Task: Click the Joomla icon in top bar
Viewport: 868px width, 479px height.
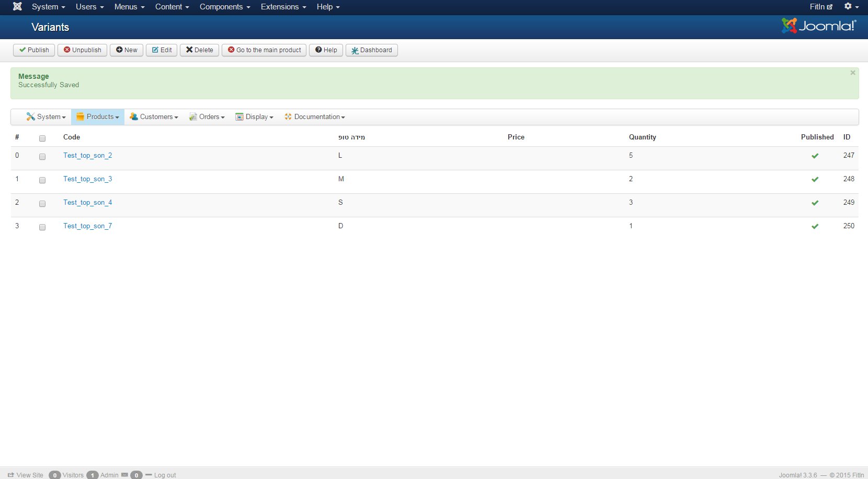Action: click(17, 7)
